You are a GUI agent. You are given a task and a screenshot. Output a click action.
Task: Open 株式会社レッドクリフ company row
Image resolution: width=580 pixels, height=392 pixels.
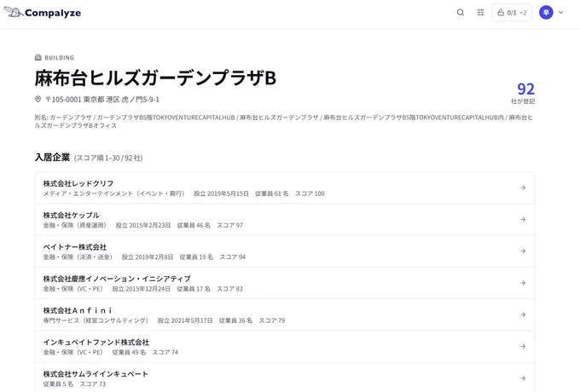tap(285, 187)
